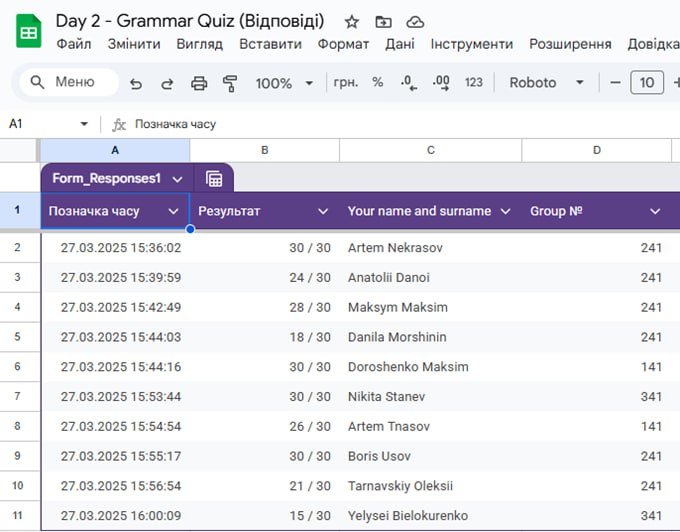Print the spreadsheet with printer icon
The image size is (680, 532).
pyautogui.click(x=199, y=83)
